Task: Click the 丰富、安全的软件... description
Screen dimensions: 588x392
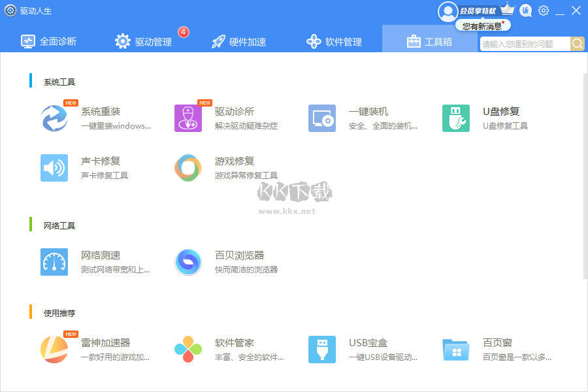Action: [x=249, y=357]
